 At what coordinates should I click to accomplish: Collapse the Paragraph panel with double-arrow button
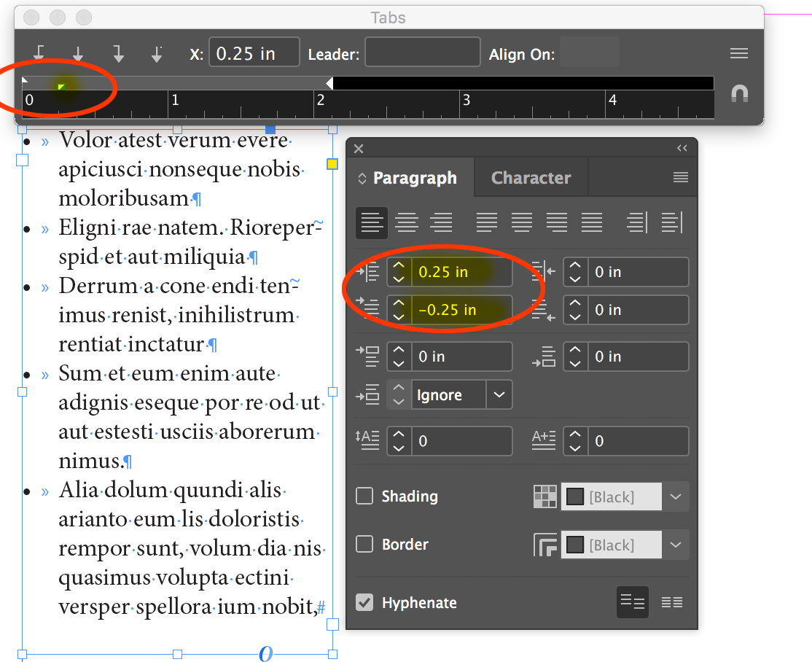click(682, 148)
